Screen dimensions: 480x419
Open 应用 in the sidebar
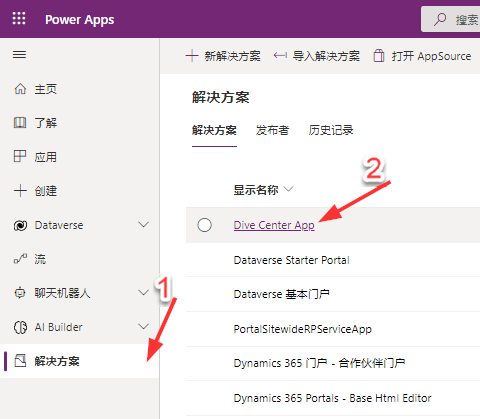(x=79, y=156)
